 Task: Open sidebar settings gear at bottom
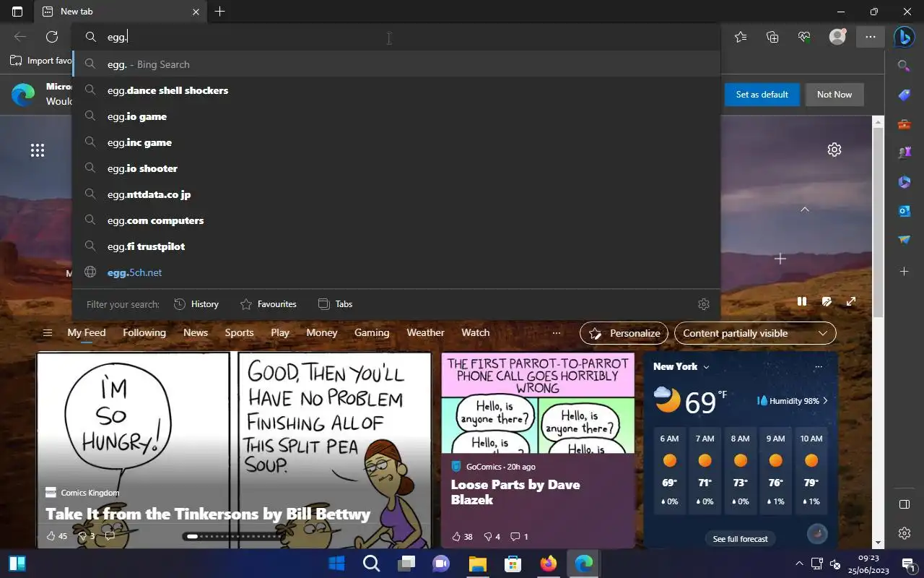[904, 533]
